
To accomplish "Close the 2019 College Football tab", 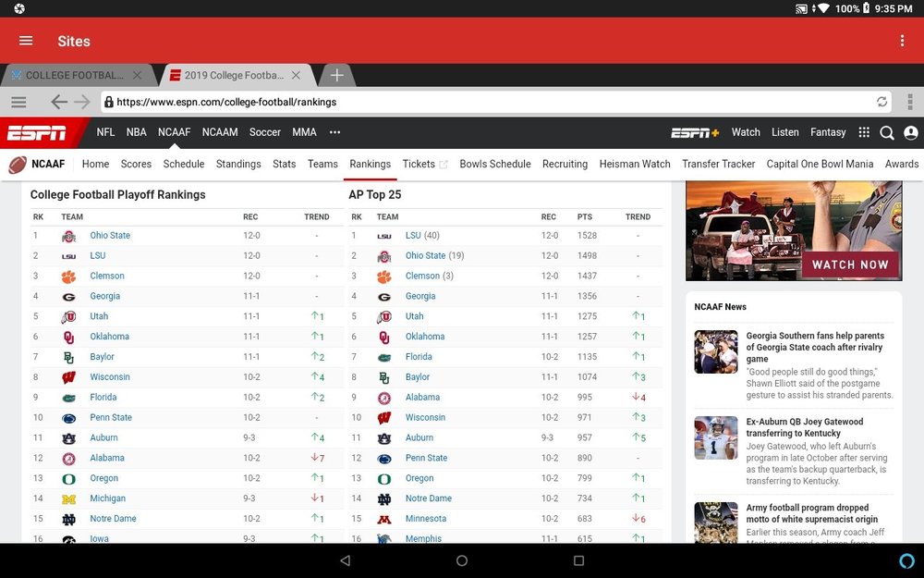I will click(x=296, y=76).
